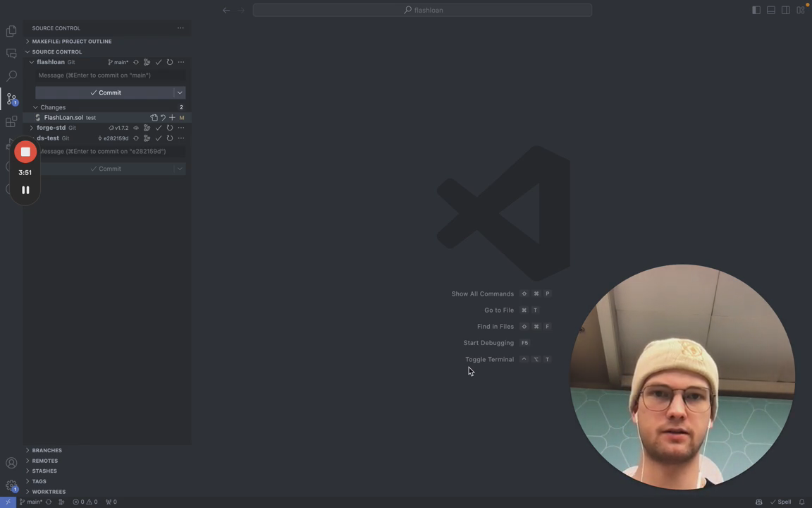812x508 pixels.
Task: Show git graph icon in forge-std row
Action: click(x=147, y=128)
